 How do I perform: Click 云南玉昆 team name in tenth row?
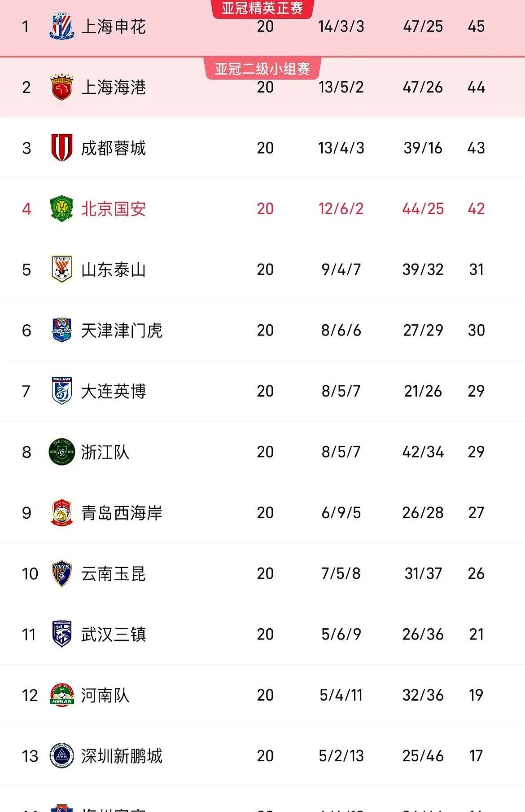(114, 574)
